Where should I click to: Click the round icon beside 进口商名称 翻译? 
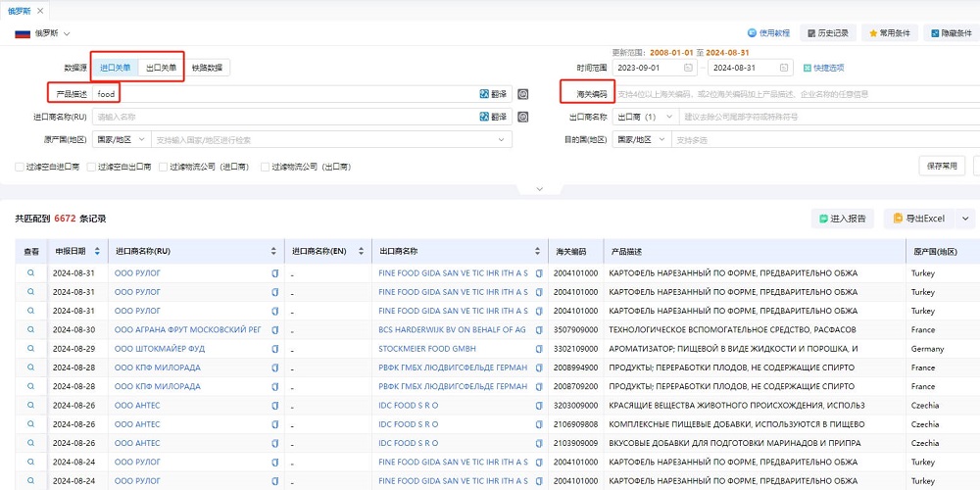tap(523, 117)
